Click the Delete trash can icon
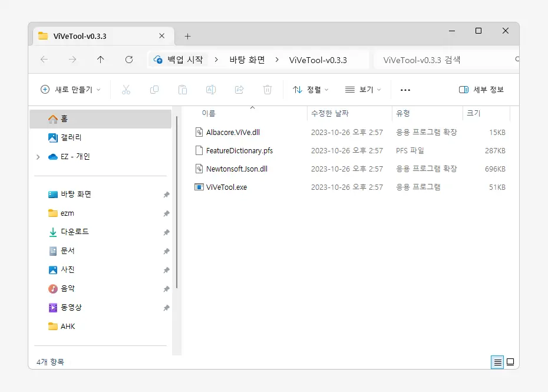 [268, 90]
